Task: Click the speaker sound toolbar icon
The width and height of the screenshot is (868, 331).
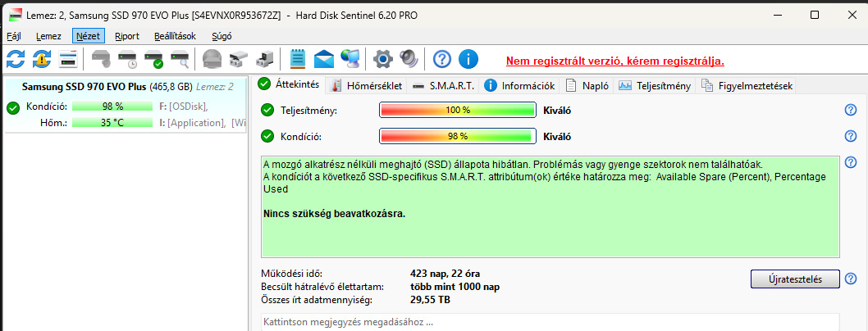Action: pos(409,58)
